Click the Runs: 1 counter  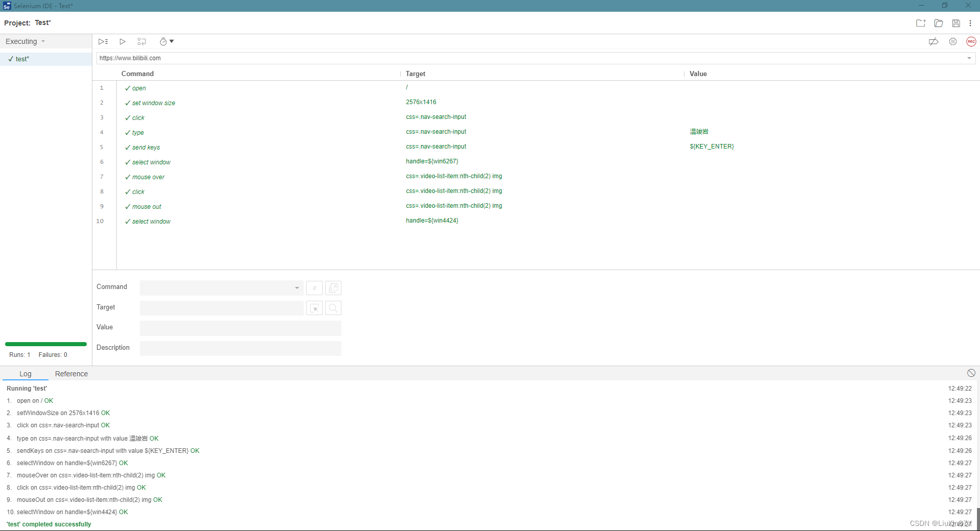tap(20, 355)
